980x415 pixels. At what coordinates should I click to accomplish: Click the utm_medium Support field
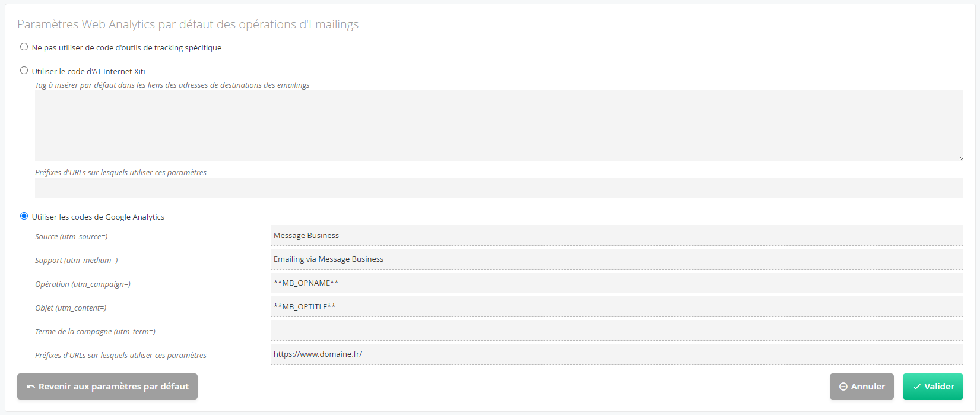point(617,259)
